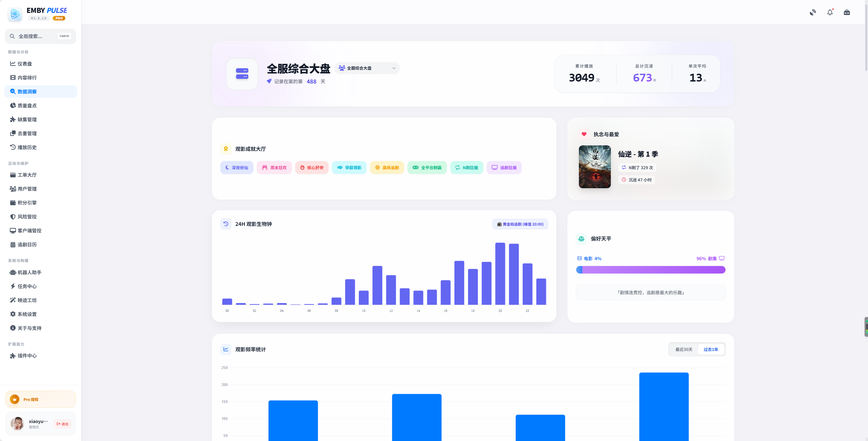Click the 全局搜索 search field

point(34,36)
